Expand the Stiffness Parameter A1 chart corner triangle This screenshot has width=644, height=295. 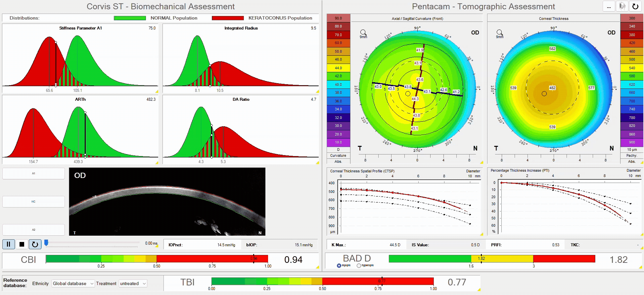(x=157, y=91)
